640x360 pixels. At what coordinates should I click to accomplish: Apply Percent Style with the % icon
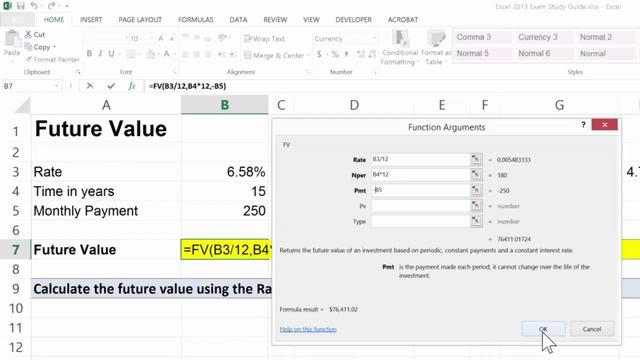tap(335, 54)
